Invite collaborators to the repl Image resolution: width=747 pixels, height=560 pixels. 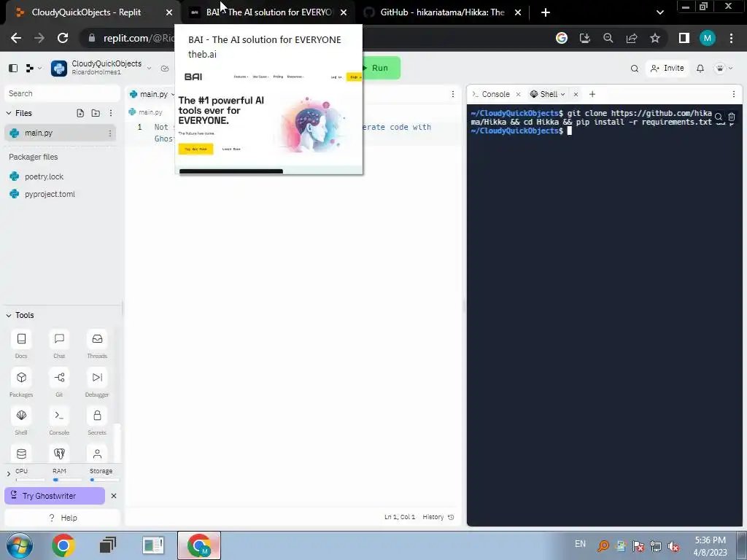coord(667,69)
